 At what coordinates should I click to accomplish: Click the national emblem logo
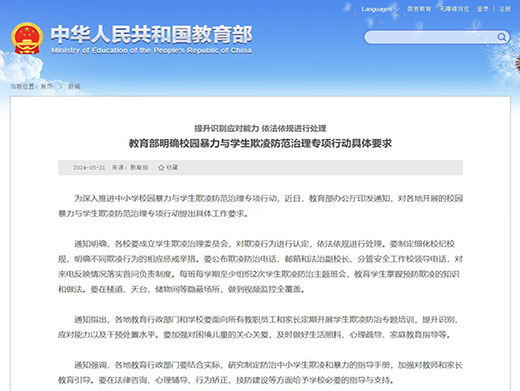click(27, 38)
